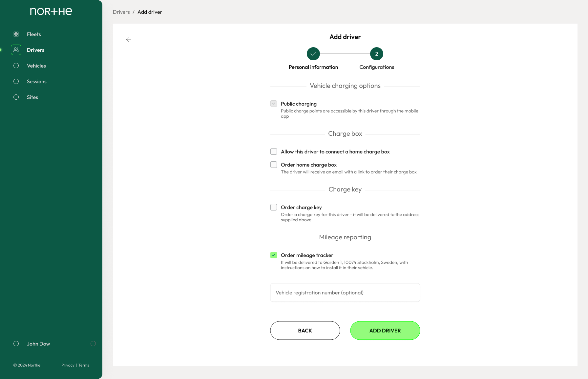Screen dimensions: 588x379
Task: Click the John Dow avatar icon
Action: point(16,344)
